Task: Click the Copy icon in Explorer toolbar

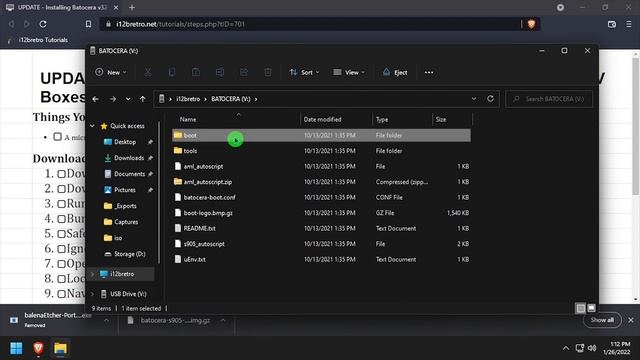Action: point(172,72)
